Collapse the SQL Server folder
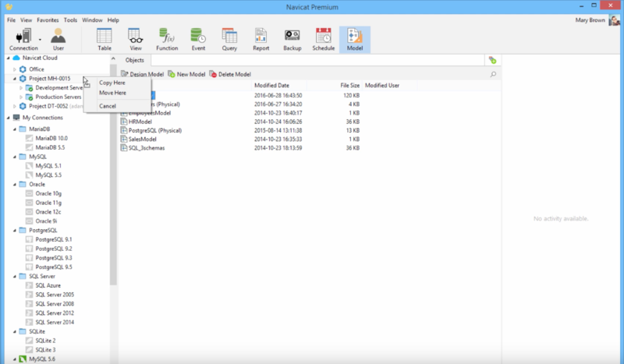This screenshot has width=624, height=364. [15, 277]
